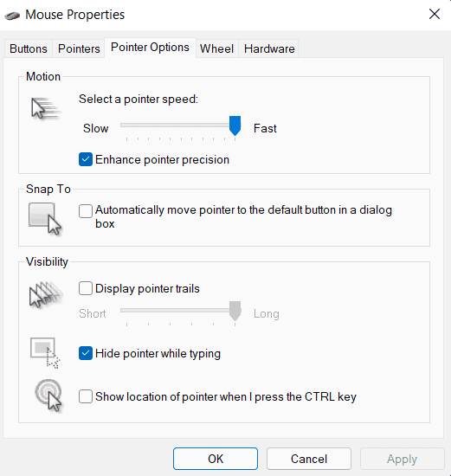Click the pointer speed slider thumb
This screenshot has height=476, width=451.
tap(235, 125)
